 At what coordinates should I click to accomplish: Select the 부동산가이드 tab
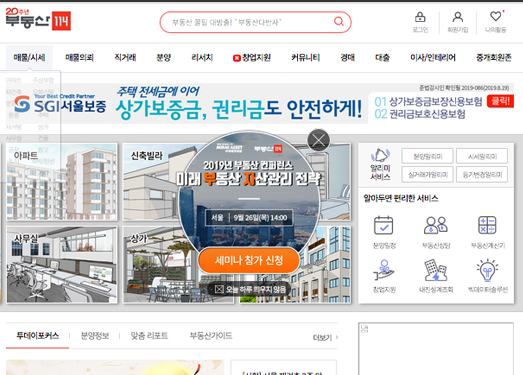pyautogui.click(x=211, y=336)
